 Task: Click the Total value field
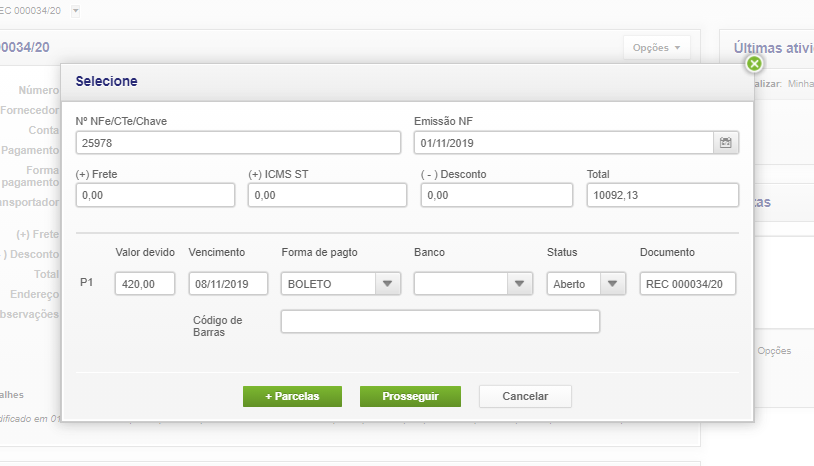point(662,195)
